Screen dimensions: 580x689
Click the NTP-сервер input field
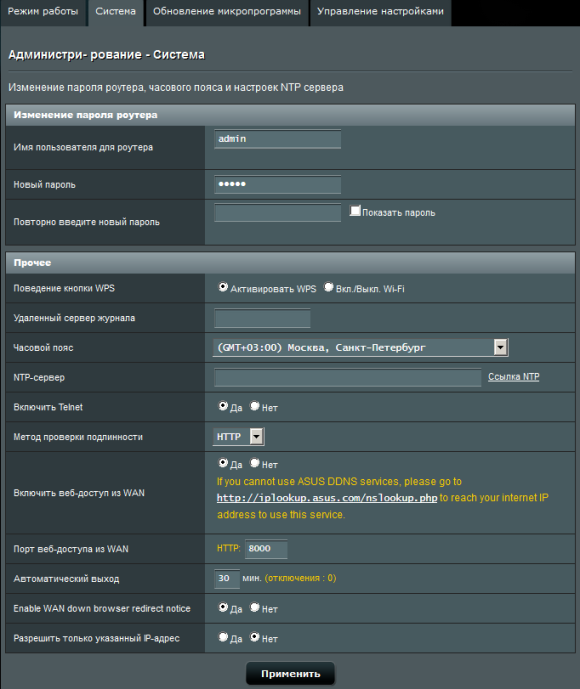pyautogui.click(x=348, y=377)
